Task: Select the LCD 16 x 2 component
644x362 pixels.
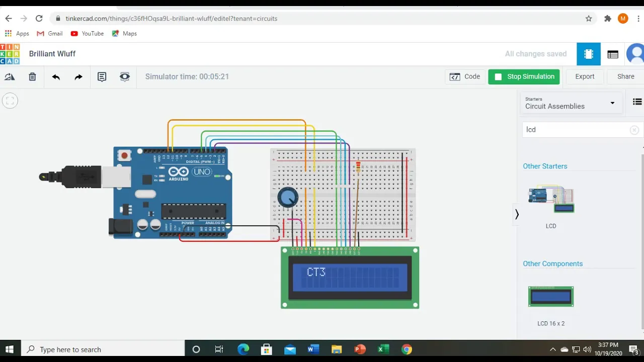Action: coord(551,297)
